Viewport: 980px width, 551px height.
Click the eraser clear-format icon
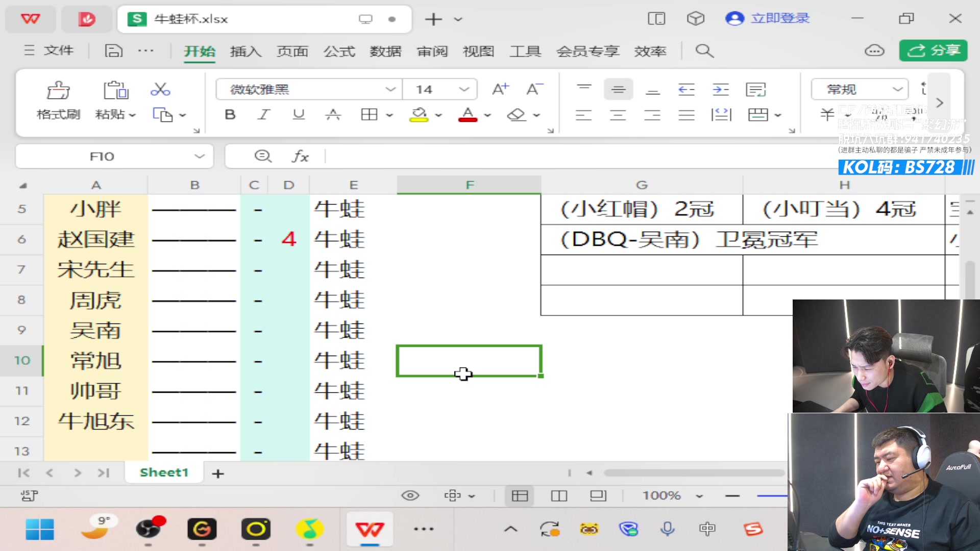click(517, 115)
